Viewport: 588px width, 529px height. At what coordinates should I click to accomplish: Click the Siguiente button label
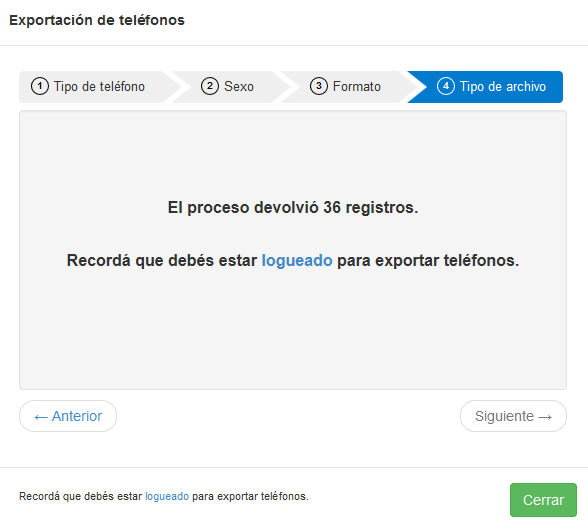coord(504,416)
